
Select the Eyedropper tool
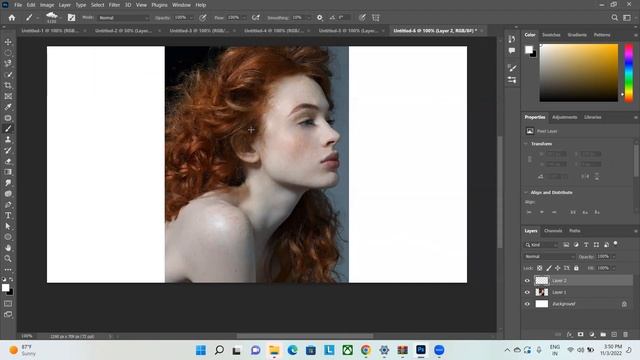(x=8, y=107)
